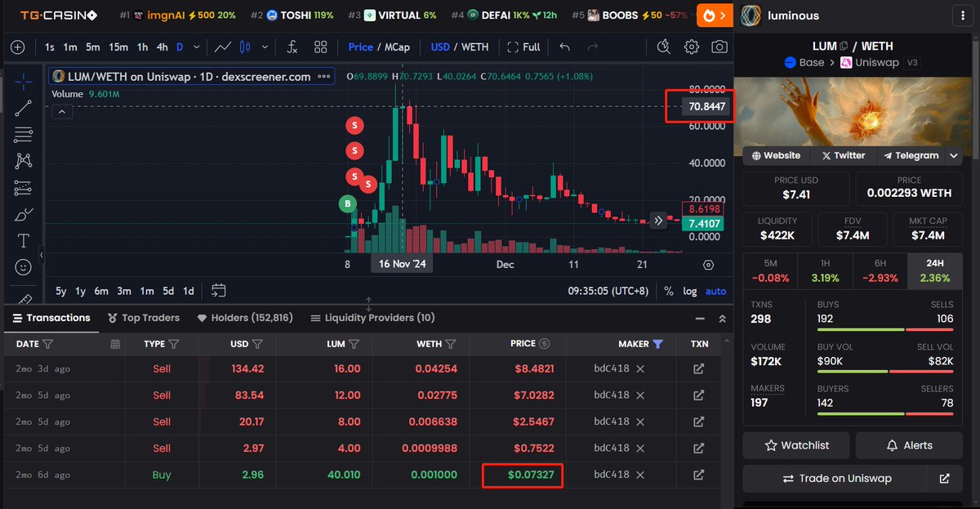
Task: Toggle the percent scale option
Action: point(669,291)
